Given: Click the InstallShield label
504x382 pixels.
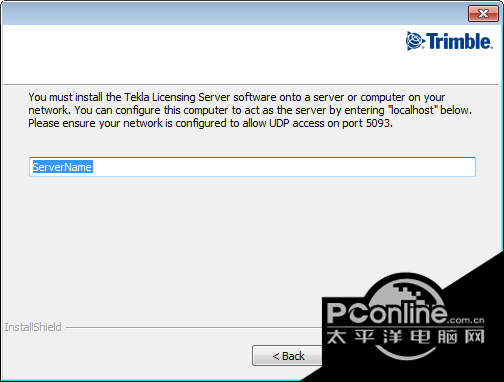Looking at the screenshot, I should (x=33, y=327).
